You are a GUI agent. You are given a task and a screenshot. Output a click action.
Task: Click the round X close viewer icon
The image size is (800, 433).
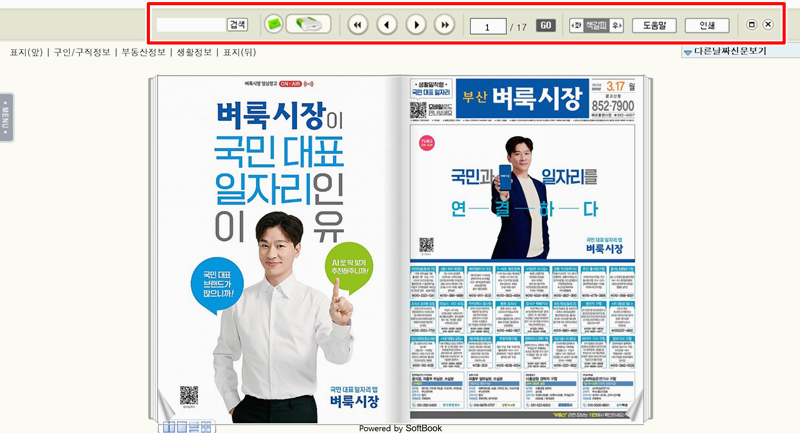(x=768, y=24)
